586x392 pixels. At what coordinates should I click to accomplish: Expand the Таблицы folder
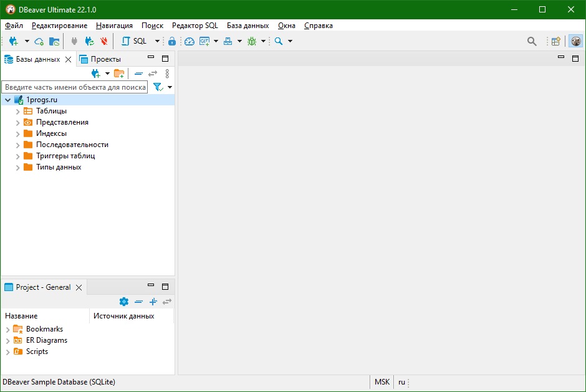17,112
